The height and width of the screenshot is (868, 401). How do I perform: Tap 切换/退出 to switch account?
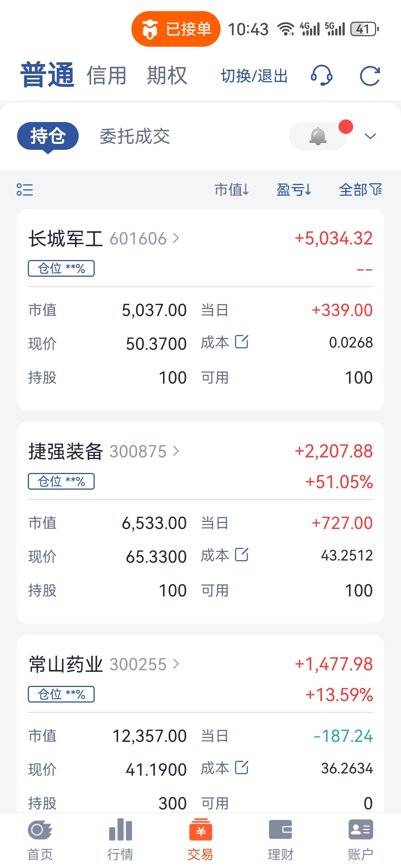pyautogui.click(x=254, y=76)
